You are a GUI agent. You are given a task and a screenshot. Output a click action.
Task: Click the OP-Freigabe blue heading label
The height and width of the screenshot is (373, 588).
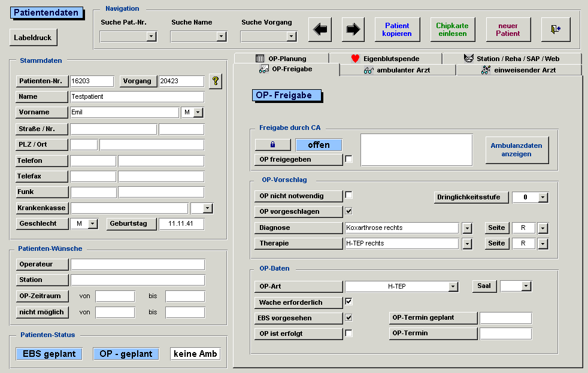(x=286, y=96)
